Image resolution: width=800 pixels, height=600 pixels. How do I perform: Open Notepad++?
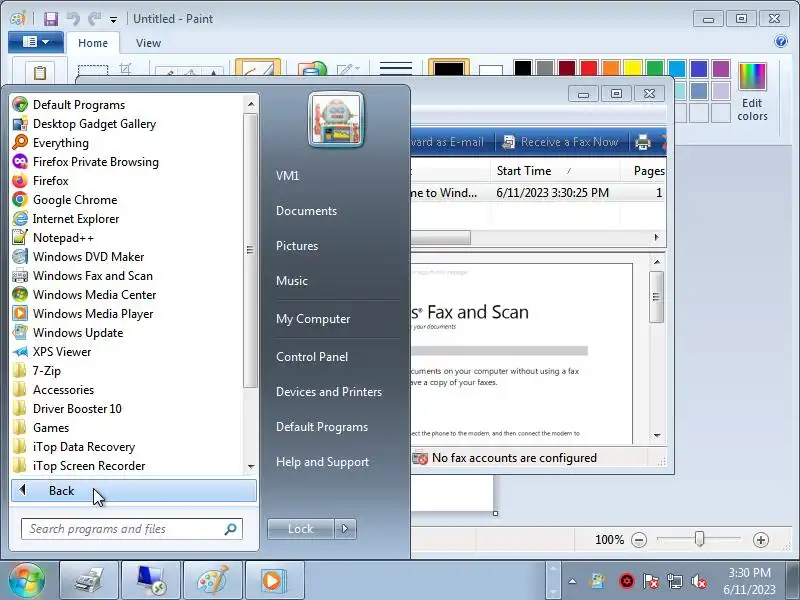63,238
